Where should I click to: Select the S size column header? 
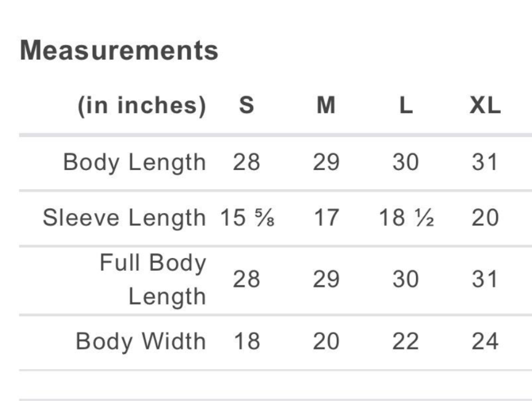point(247,105)
